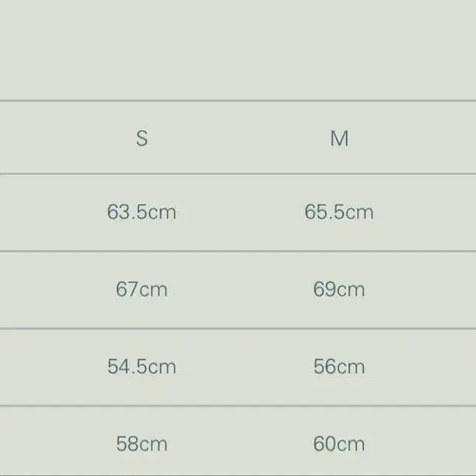Click the 58cm value
The height and width of the screenshot is (476, 476).
(x=142, y=444)
